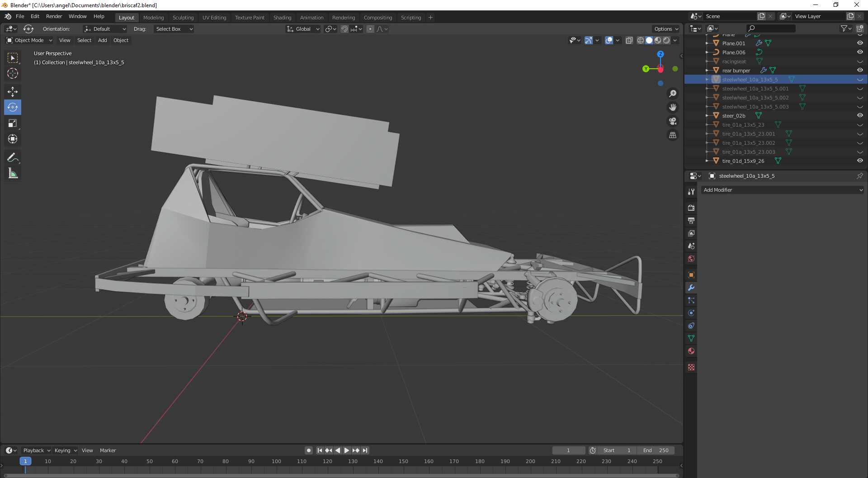Open the Scene properties tab
Screen dimensions: 868x478
691,246
